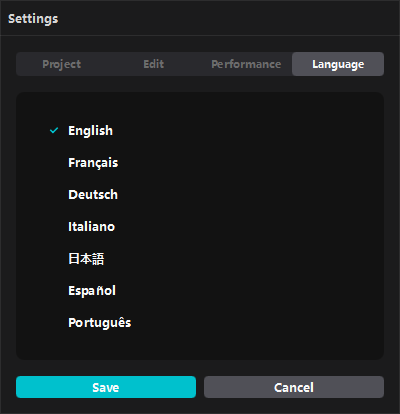Go to the Performance tab
Screen dimensions: 400x414
tap(246, 64)
